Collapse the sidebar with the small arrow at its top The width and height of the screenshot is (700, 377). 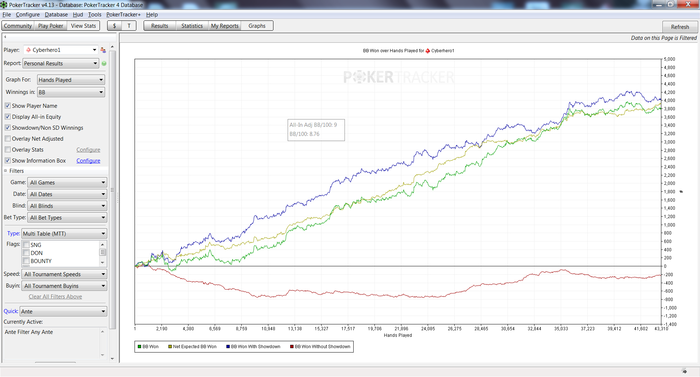5,37
